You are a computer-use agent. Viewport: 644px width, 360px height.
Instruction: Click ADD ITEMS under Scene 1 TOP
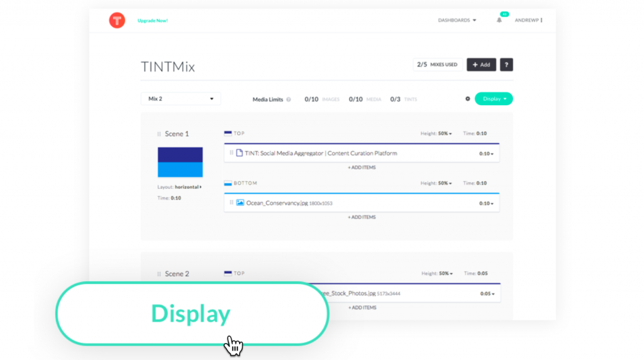tap(362, 167)
